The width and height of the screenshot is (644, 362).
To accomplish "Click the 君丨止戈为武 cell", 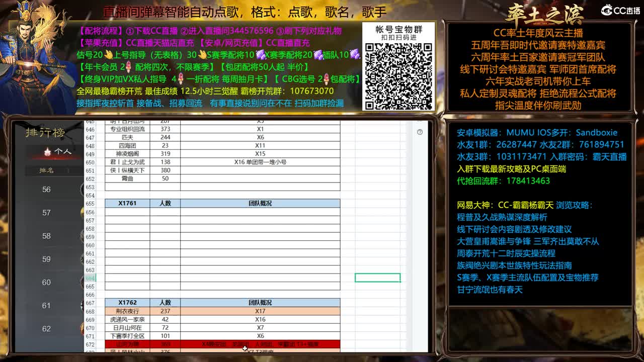I will [x=127, y=162].
